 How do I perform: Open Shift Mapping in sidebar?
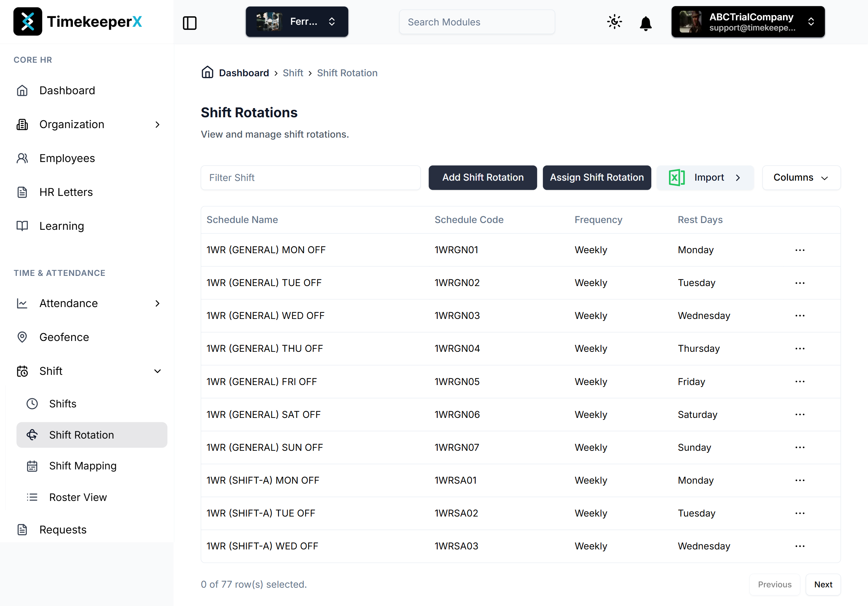[x=92, y=466]
